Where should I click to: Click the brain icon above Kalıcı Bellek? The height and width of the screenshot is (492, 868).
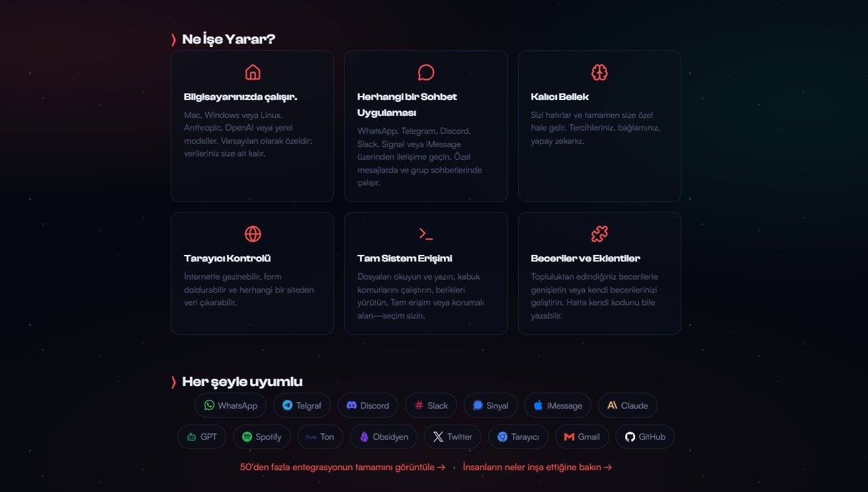[599, 72]
